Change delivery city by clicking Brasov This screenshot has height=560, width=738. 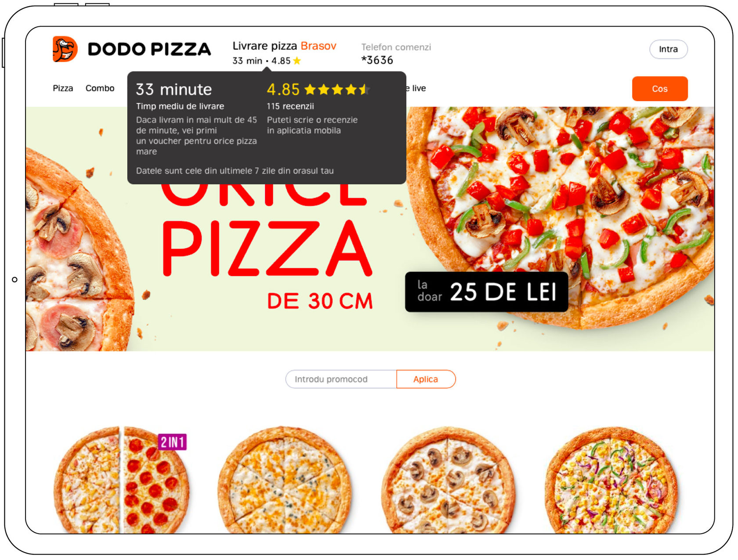tap(318, 46)
